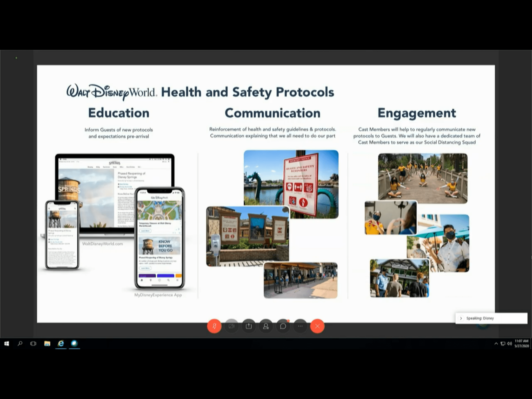Viewport: 532px width, 399px height.
Task: Click the Windows Start button
Action: 7,344
